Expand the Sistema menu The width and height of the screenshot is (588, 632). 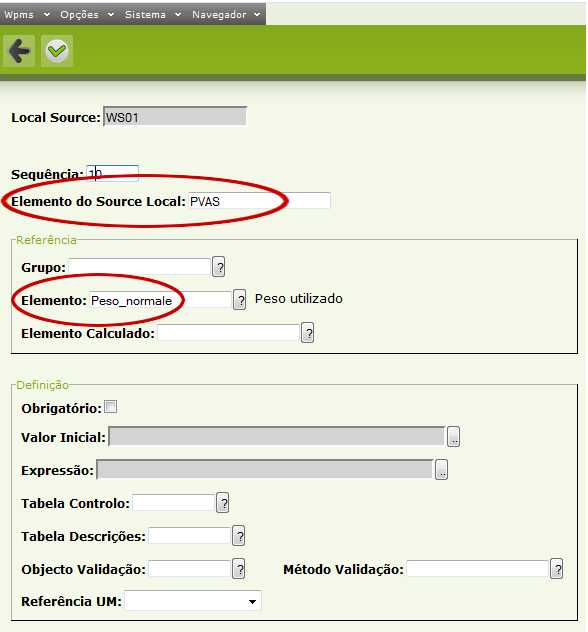[x=153, y=15]
